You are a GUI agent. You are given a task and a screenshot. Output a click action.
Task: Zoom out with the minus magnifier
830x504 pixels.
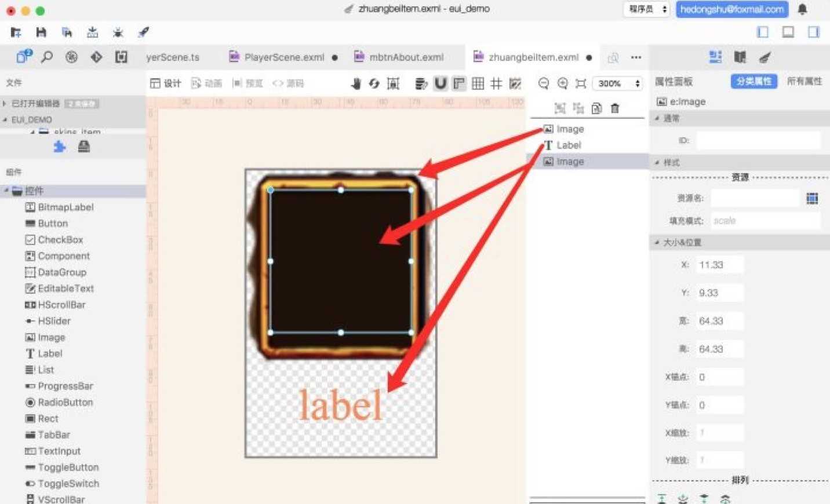544,83
